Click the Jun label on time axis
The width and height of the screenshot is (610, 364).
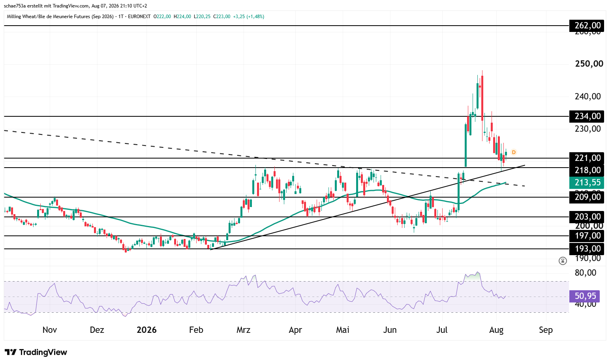[x=390, y=330]
